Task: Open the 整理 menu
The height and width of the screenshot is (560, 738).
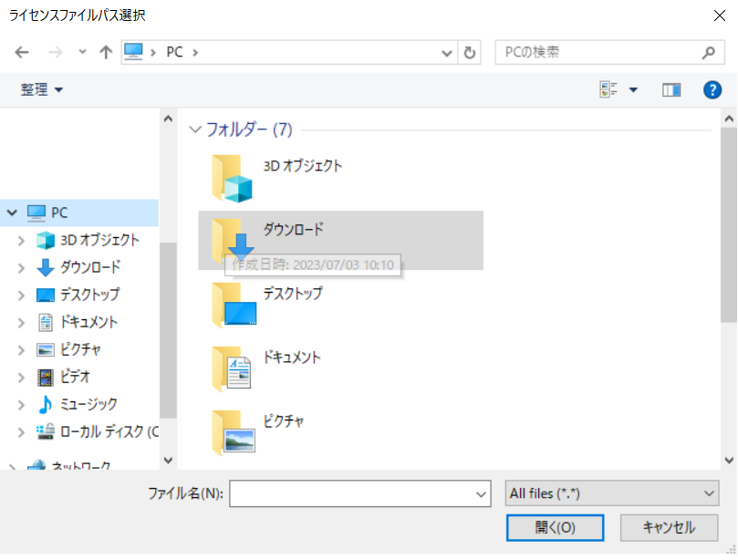Action: 42,89
